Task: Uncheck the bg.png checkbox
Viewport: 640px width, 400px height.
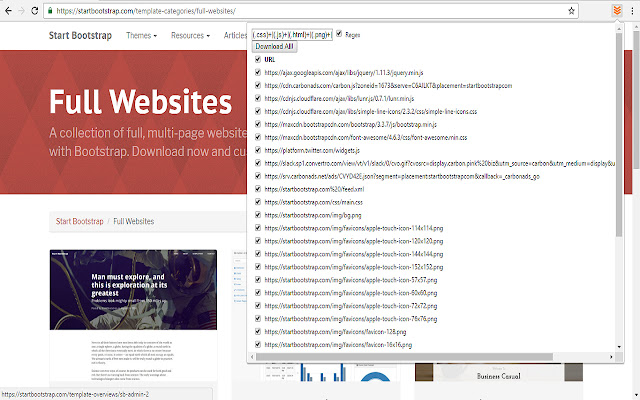Action: pyautogui.click(x=258, y=215)
